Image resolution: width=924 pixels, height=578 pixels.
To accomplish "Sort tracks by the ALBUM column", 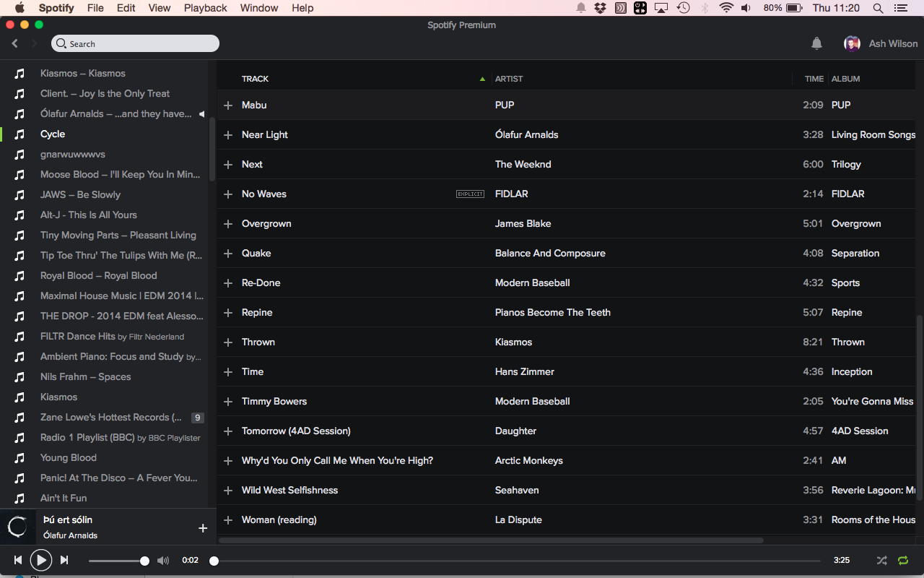I will (845, 79).
